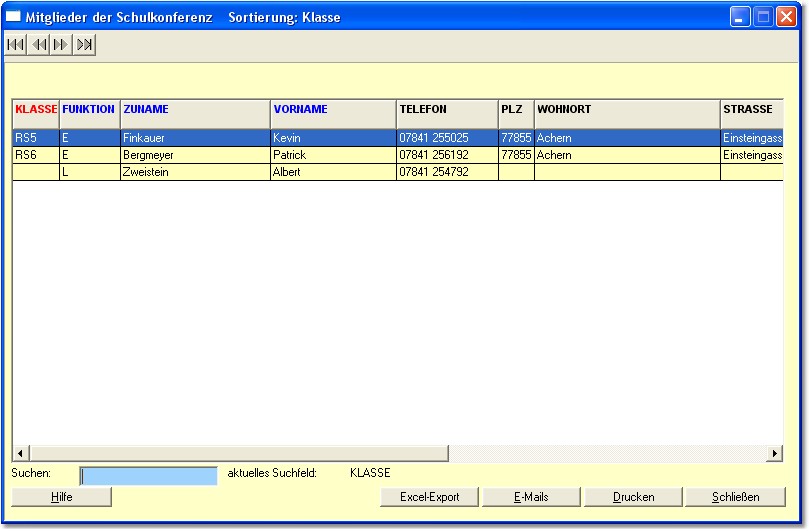The image size is (809, 531).
Task: Go to previous record navigation icon
Action: (x=39, y=44)
